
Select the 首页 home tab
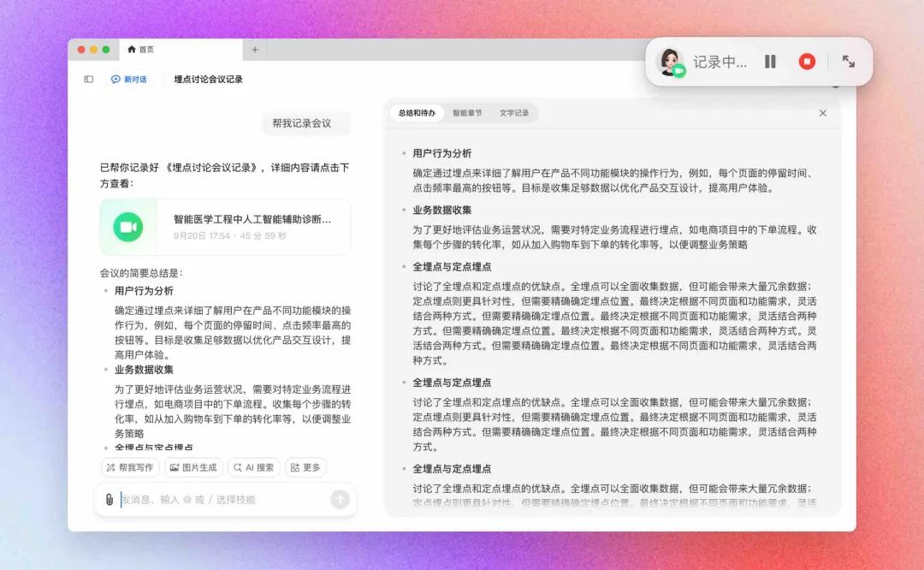click(x=181, y=50)
